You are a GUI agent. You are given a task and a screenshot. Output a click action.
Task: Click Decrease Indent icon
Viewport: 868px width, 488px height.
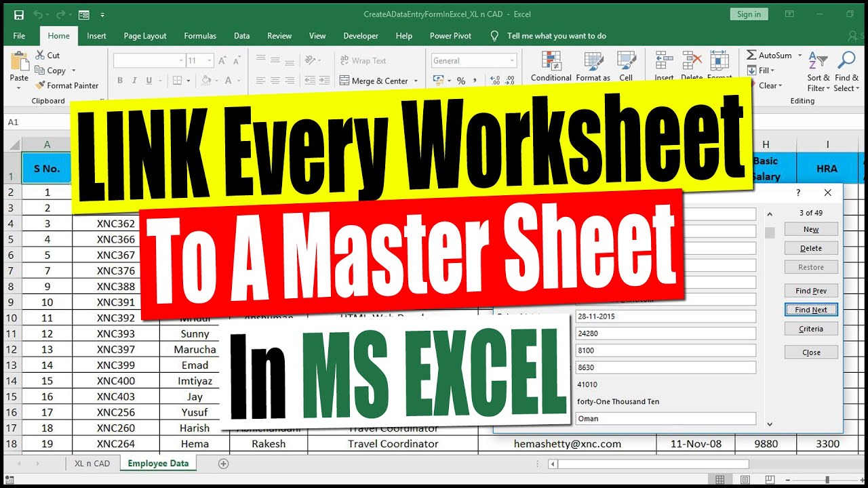point(309,81)
